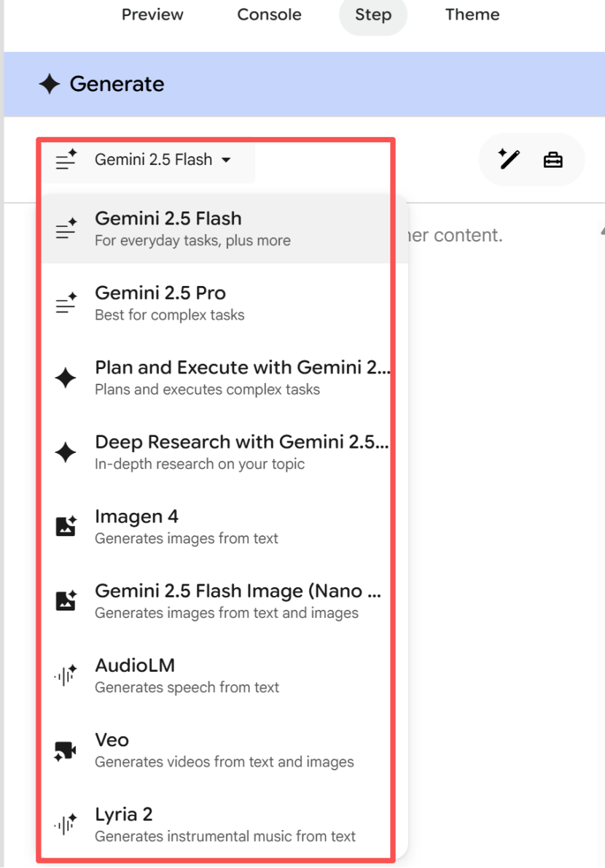
Task: Click the magic wand icon
Action: coord(508,160)
